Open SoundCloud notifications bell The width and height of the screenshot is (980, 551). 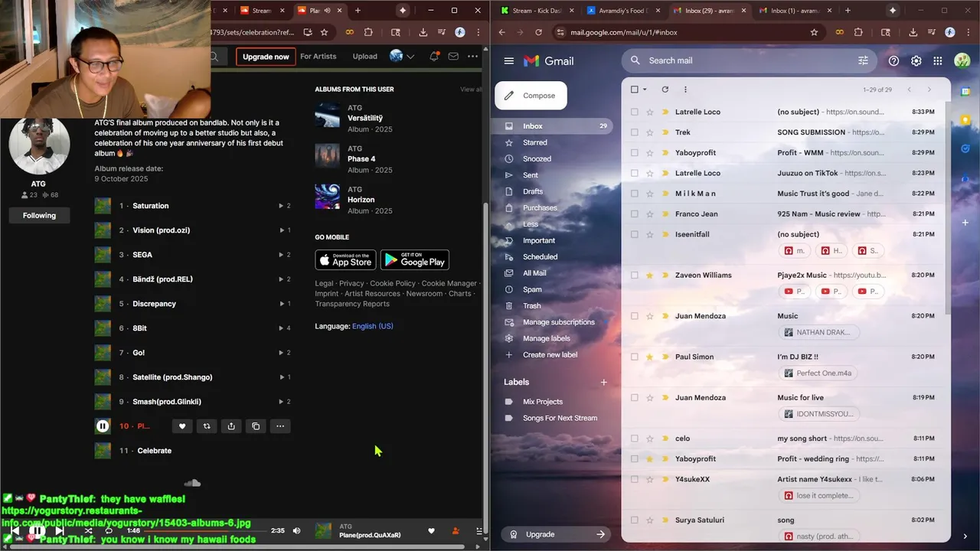[434, 56]
